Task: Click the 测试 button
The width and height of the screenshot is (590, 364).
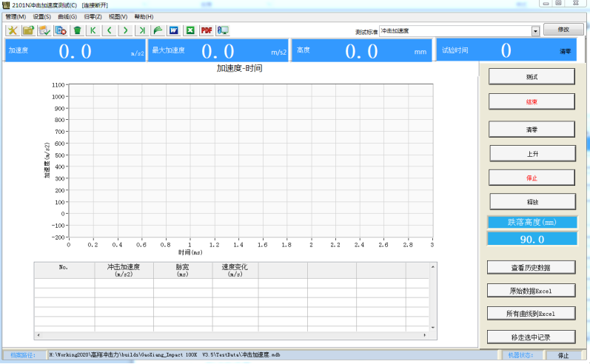Action: click(532, 77)
